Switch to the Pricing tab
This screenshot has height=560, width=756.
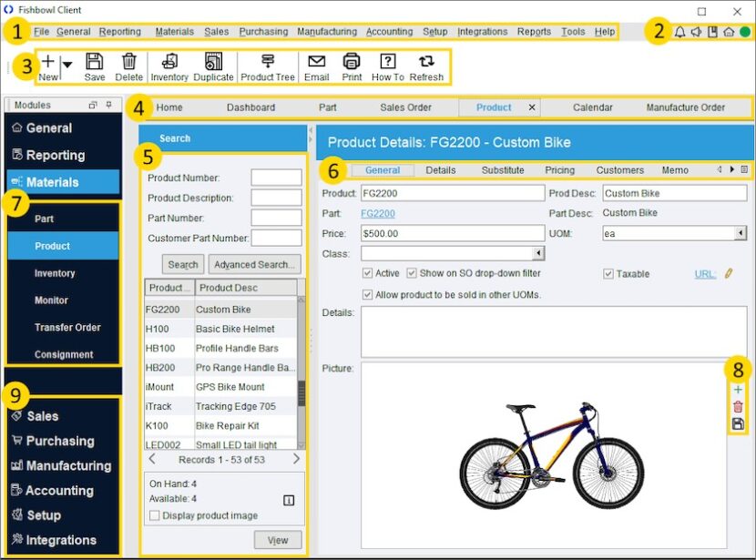point(559,169)
